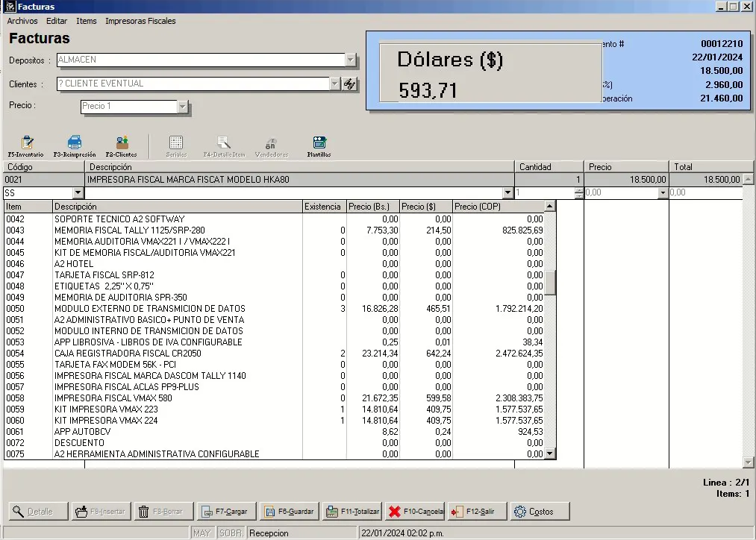Click the Recepcion status bar entry
This screenshot has width=756, height=540.
click(302, 533)
